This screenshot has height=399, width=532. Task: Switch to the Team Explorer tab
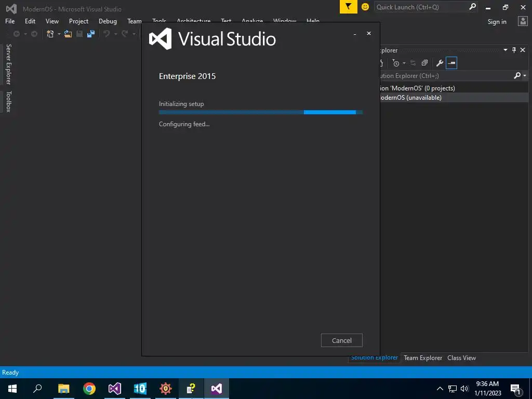point(423,357)
